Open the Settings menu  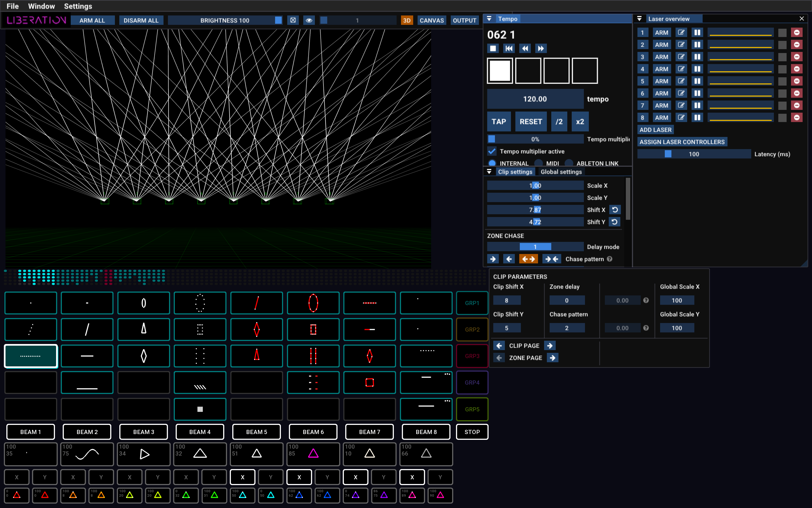pos(78,6)
